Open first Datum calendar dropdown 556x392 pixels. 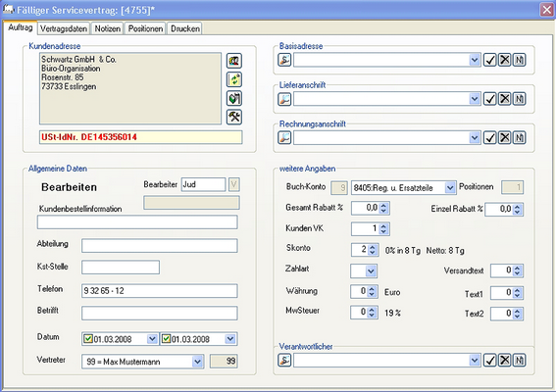click(x=152, y=339)
